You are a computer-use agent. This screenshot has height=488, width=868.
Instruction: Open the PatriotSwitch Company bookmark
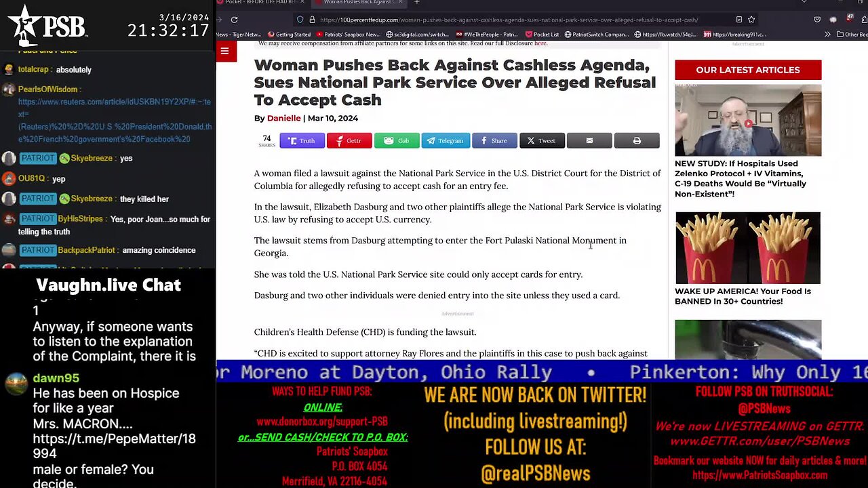(x=597, y=35)
